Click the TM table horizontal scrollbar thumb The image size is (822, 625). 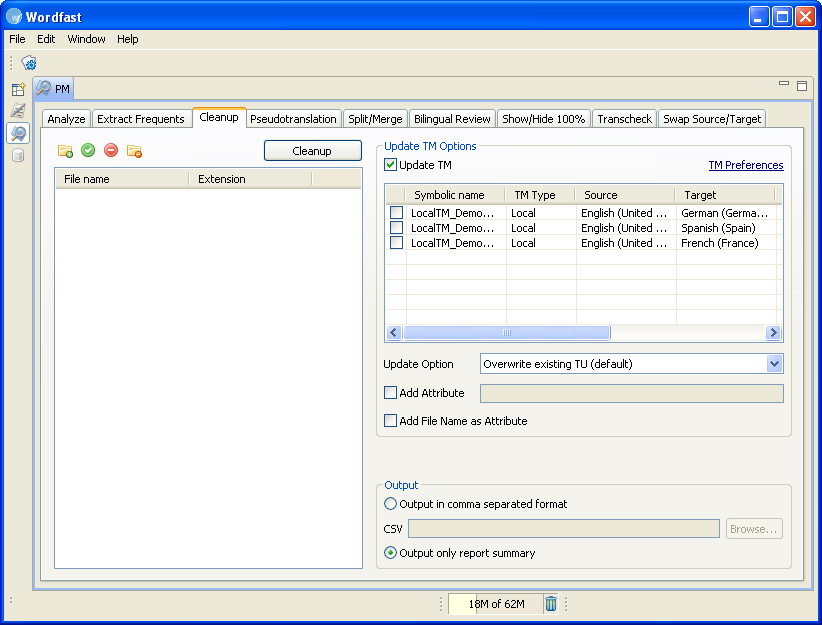tap(506, 332)
